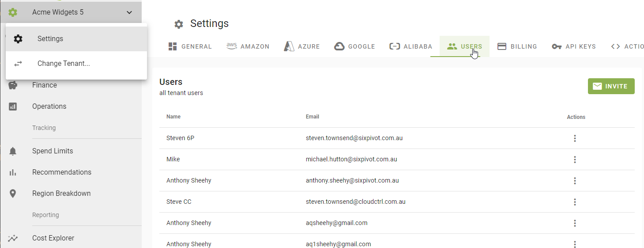
Task: Click the Spend Limits bell icon
Action: (13, 151)
